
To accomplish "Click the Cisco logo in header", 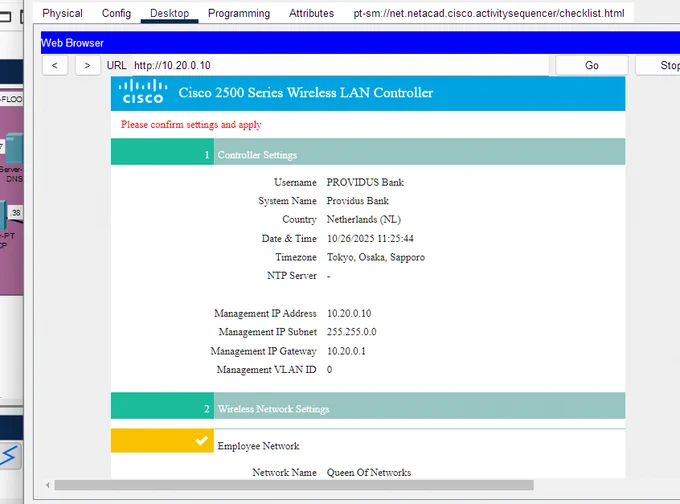I will point(143,92).
